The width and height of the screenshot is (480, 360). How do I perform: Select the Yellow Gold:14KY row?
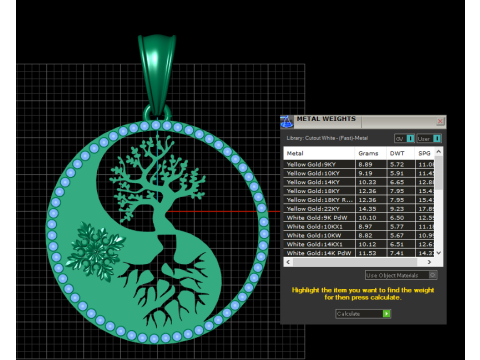click(x=359, y=182)
